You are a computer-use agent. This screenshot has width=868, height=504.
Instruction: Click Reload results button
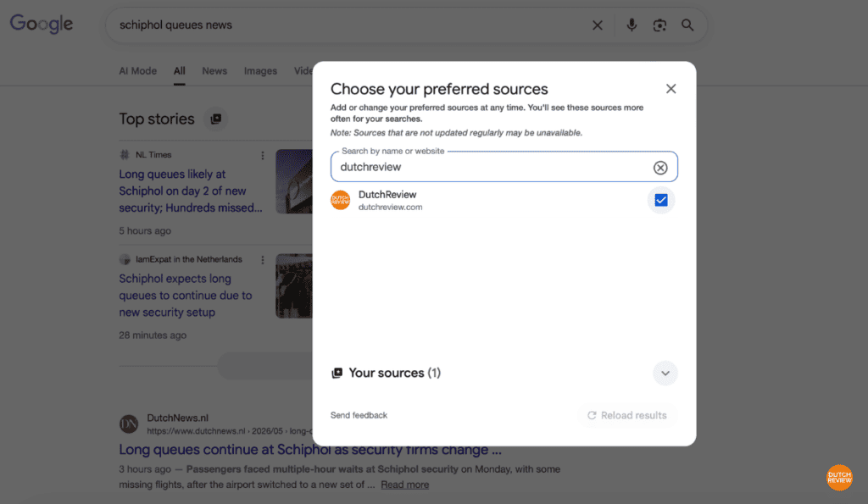626,415
